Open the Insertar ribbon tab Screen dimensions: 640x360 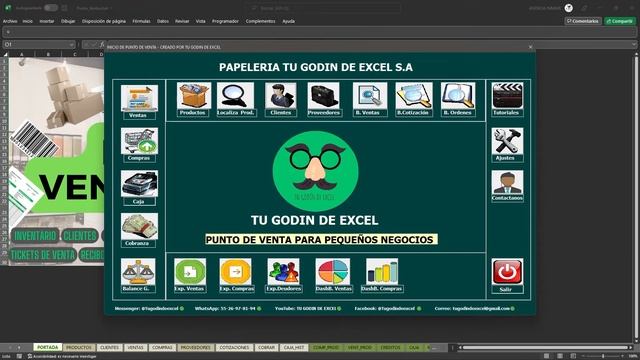pyautogui.click(x=47, y=21)
